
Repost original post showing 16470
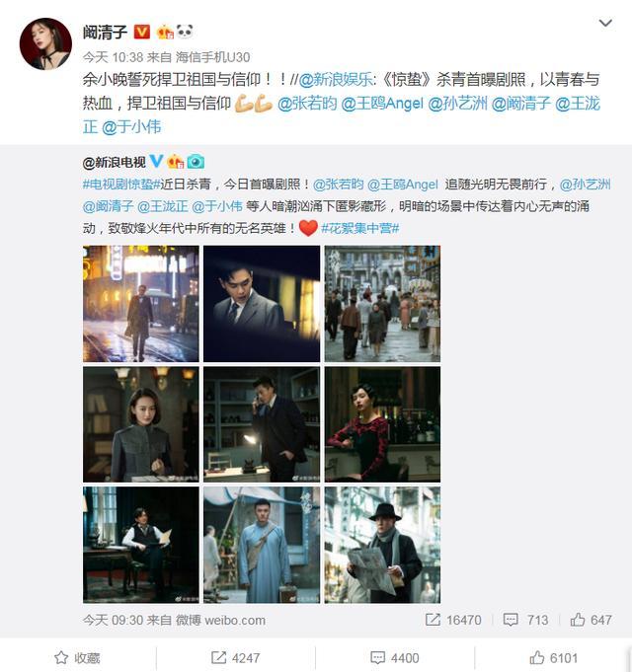(453, 620)
